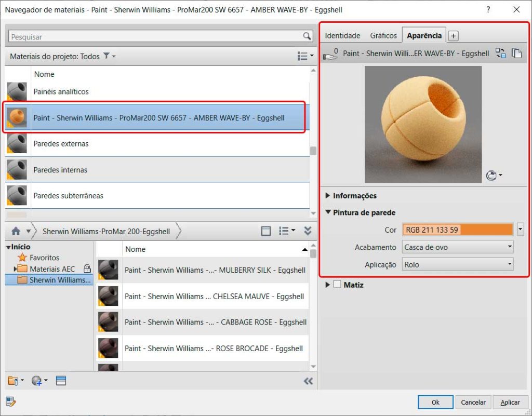
Task: Expand the Materiais AEC tree node
Action: point(15,269)
